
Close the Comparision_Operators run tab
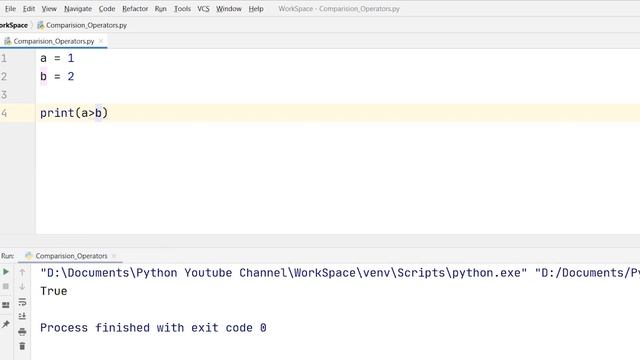(x=114, y=256)
